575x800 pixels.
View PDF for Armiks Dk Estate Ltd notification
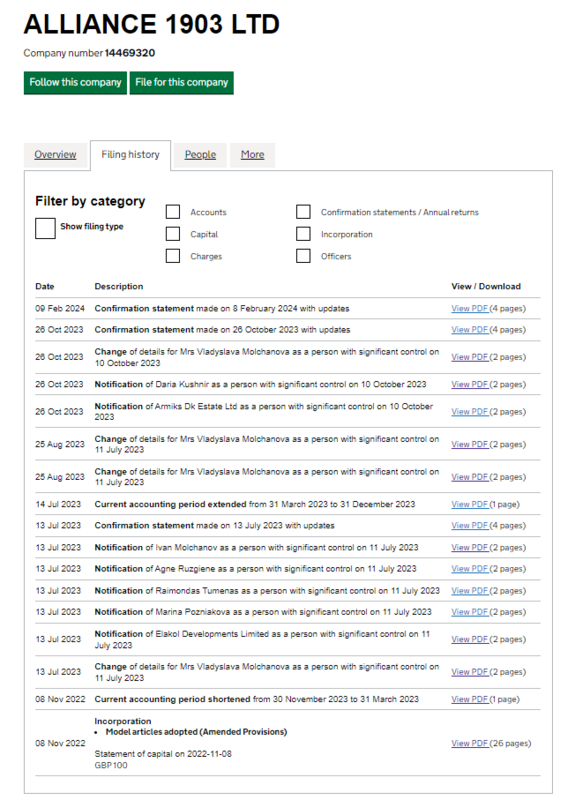click(x=469, y=412)
